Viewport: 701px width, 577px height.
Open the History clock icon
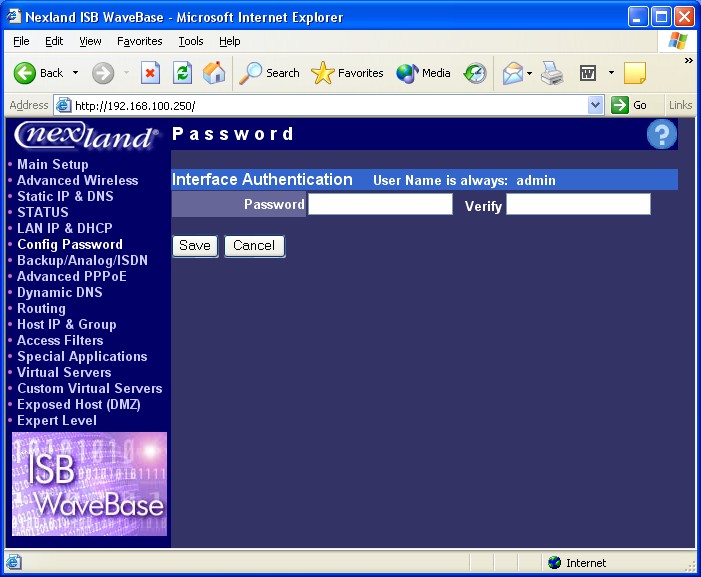point(475,73)
